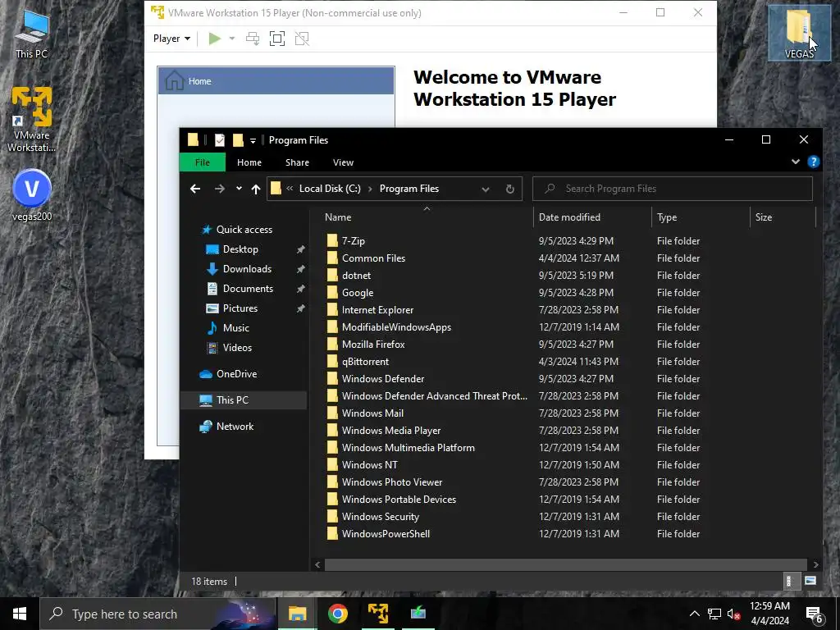Click the Unity mode icon in VMware toolbar
The width and height of the screenshot is (840, 630).
coord(302,39)
